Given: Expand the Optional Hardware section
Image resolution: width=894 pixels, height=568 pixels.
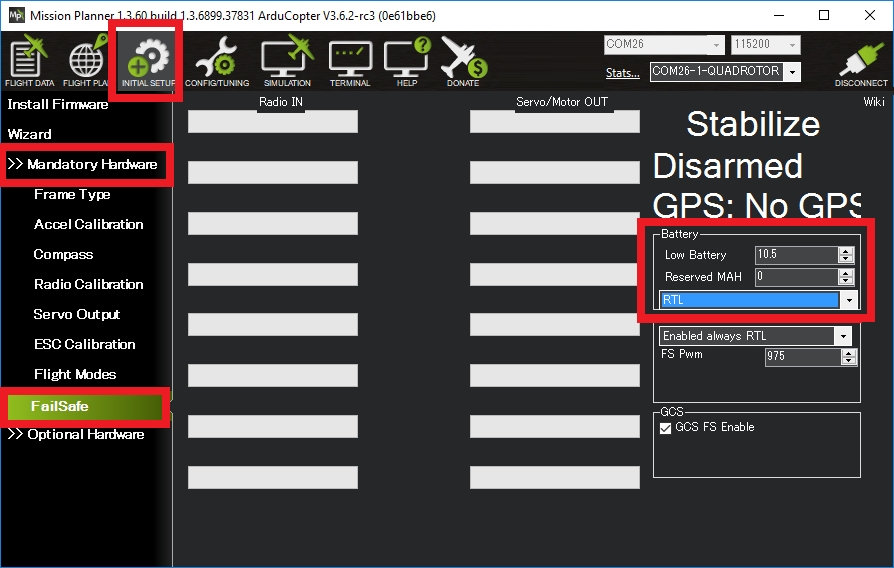Looking at the screenshot, I should [x=76, y=434].
